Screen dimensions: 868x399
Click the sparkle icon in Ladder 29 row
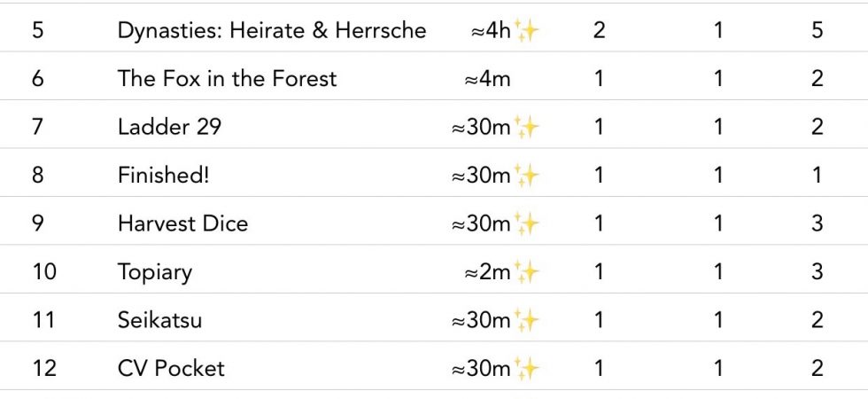point(527,127)
